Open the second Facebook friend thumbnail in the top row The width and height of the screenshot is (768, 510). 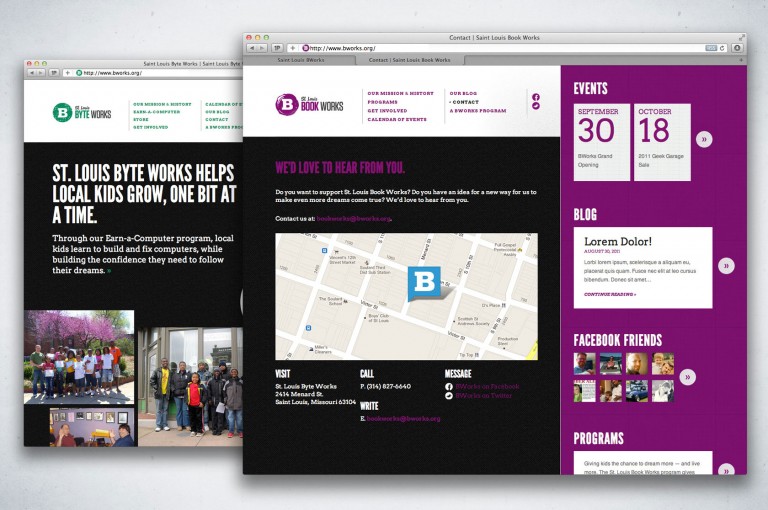(x=611, y=364)
